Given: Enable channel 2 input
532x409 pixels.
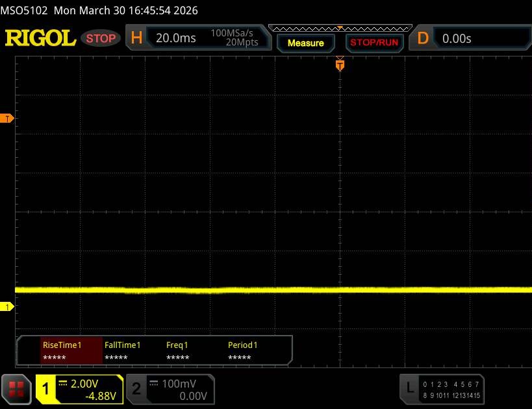Looking at the screenshot, I should coord(136,389).
